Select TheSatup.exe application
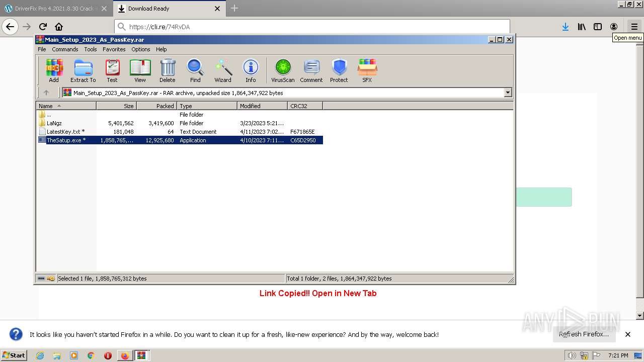The height and width of the screenshot is (362, 644). 180,140
